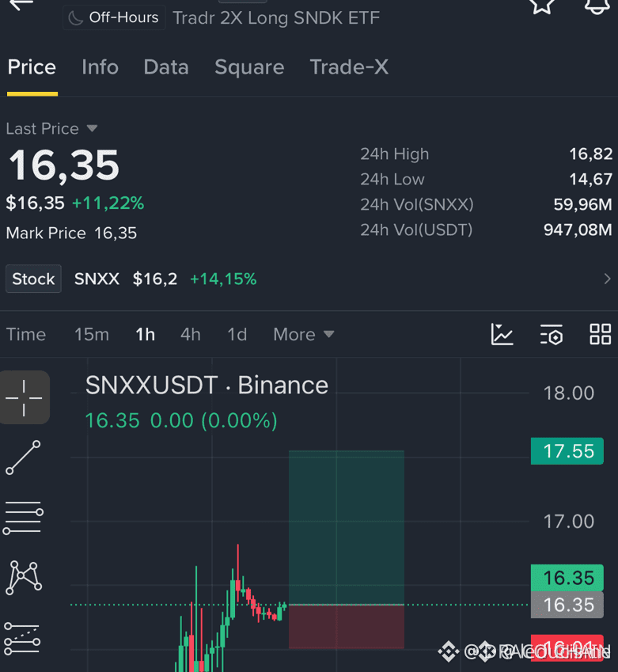618x672 pixels.
Task: Add SNXX to favorites with star icon
Action: click(x=541, y=6)
